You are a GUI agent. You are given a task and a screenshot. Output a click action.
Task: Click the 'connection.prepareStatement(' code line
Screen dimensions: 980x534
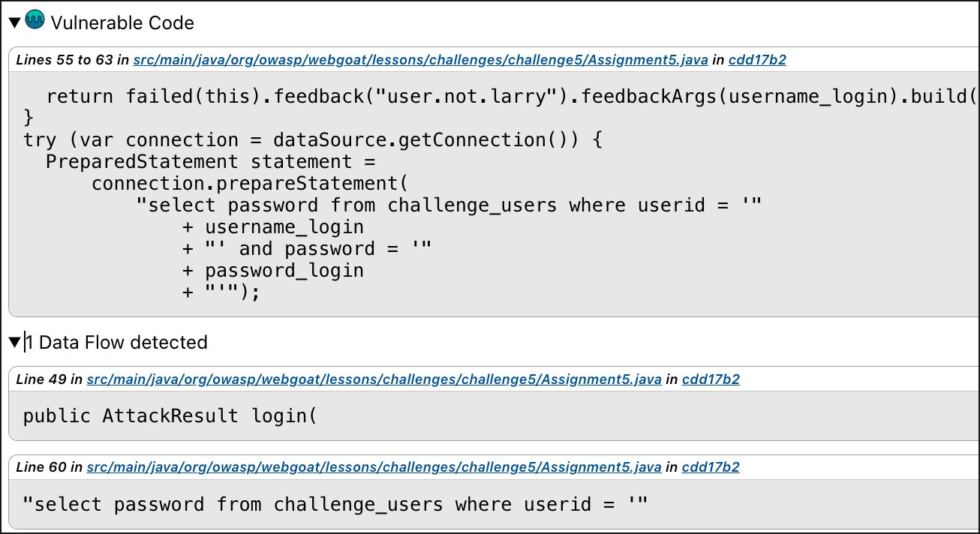click(245, 184)
